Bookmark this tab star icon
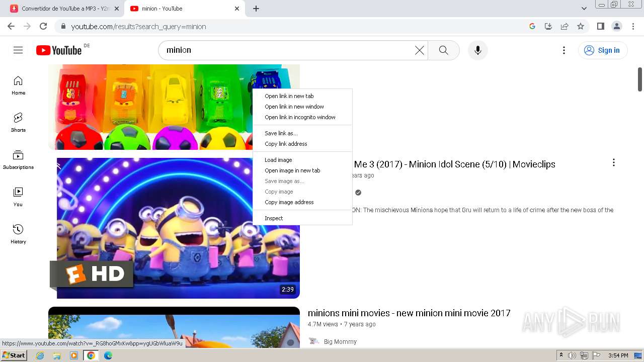644x362 pixels. (x=581, y=26)
